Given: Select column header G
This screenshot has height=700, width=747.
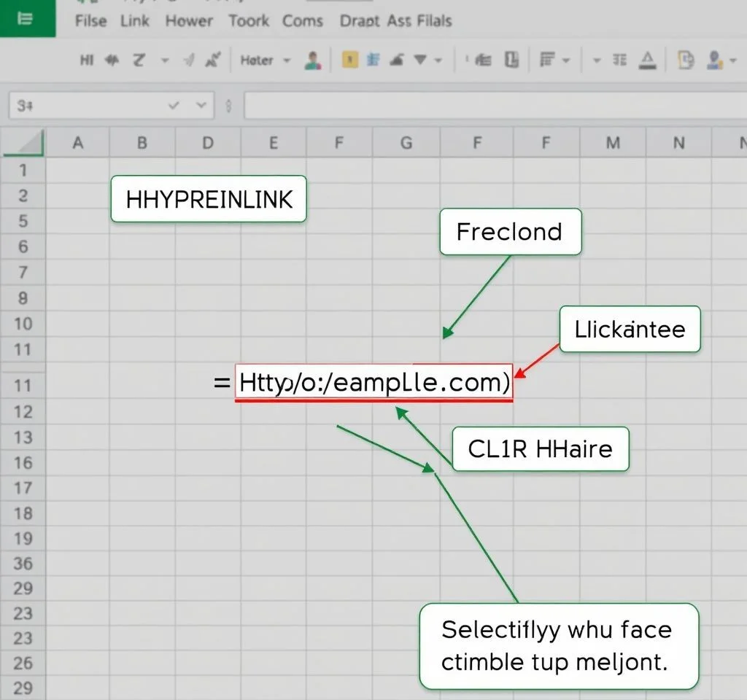Looking at the screenshot, I should tap(406, 143).
